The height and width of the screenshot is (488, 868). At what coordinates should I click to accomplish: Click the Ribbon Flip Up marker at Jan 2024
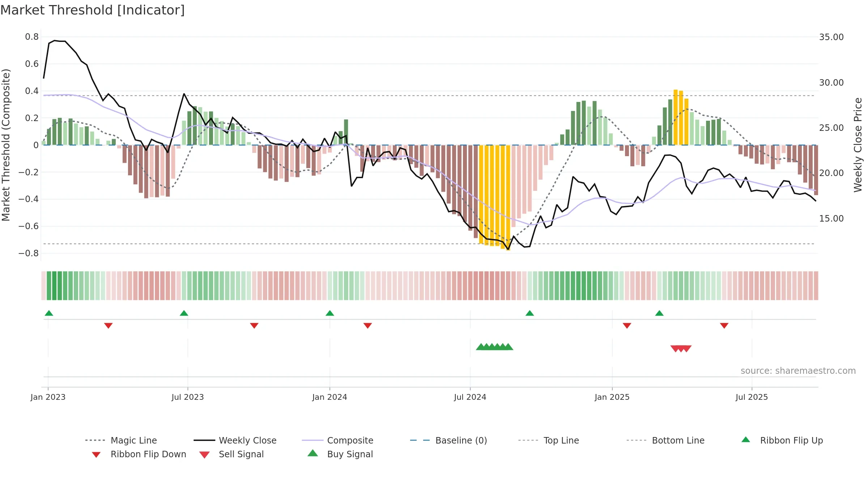pyautogui.click(x=330, y=313)
